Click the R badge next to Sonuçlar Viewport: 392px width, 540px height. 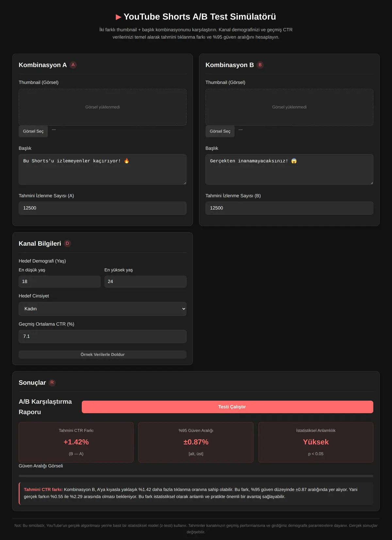52,383
